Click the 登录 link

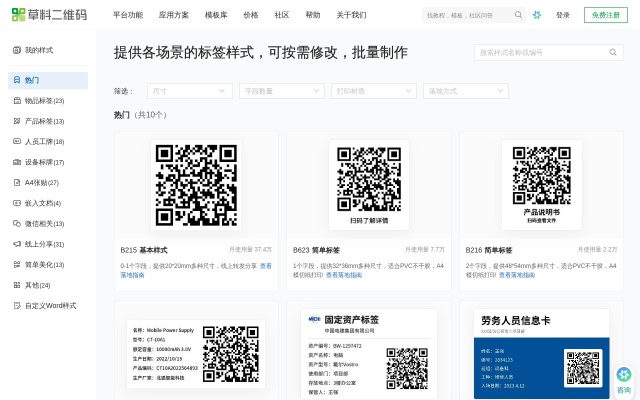coord(563,15)
